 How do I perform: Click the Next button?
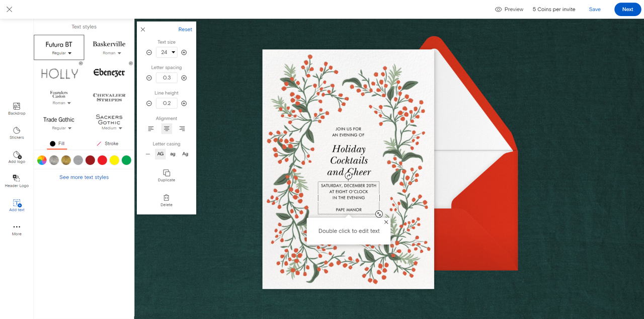point(627,9)
